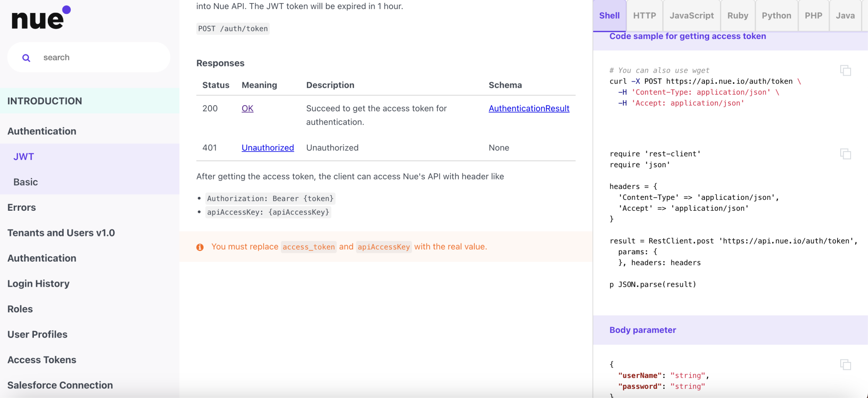Type in the search field
The width and height of the screenshot is (868, 398).
tap(100, 58)
